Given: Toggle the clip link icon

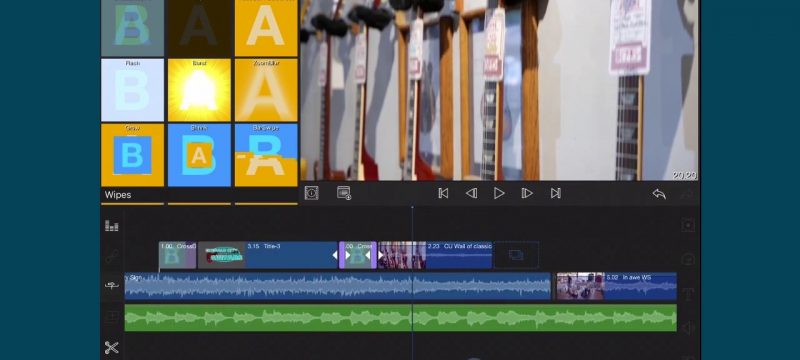Looking at the screenshot, I should (112, 256).
